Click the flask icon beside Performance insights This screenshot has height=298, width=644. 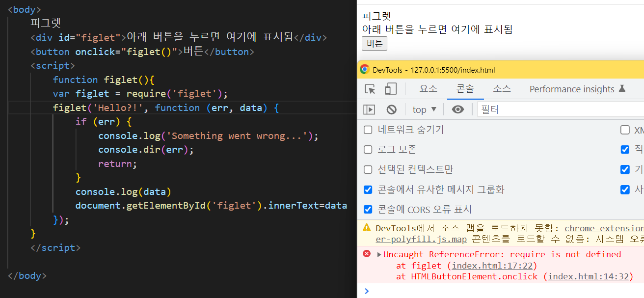pyautogui.click(x=622, y=89)
